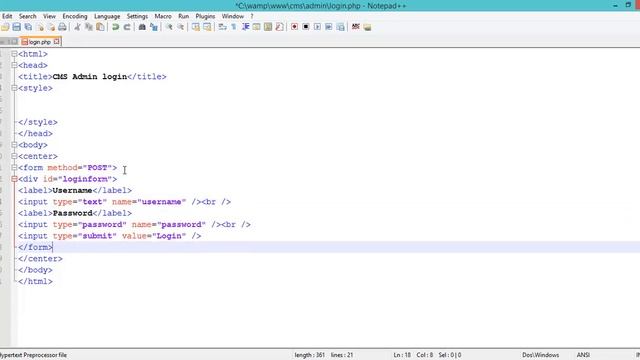This screenshot has height=360, width=640.
Task: Cut selection with the scissors icon
Action: coord(77,27)
